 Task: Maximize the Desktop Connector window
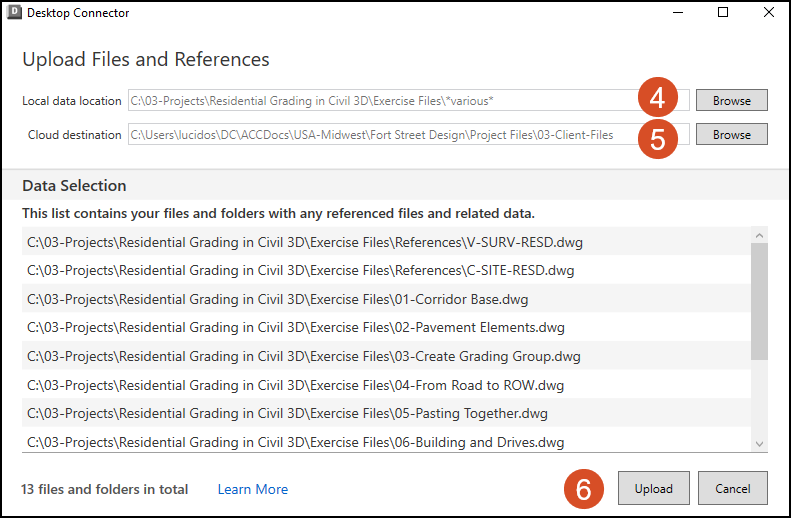tap(723, 13)
